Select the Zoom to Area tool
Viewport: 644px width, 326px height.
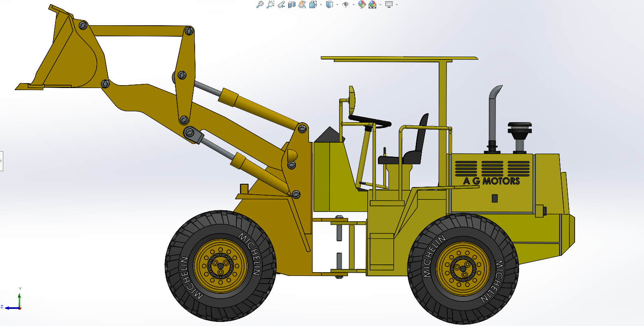[270, 4]
